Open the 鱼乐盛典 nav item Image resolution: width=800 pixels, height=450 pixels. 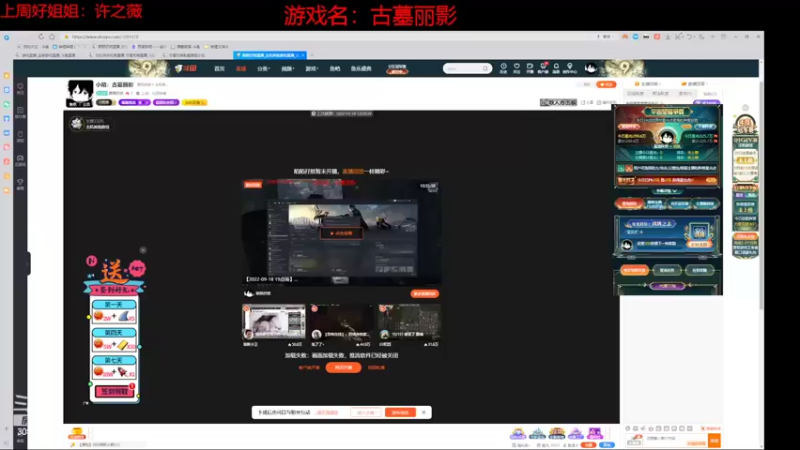361,68
